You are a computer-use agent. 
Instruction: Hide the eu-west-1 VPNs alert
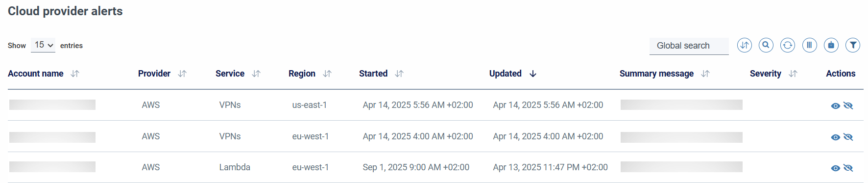pos(848,137)
